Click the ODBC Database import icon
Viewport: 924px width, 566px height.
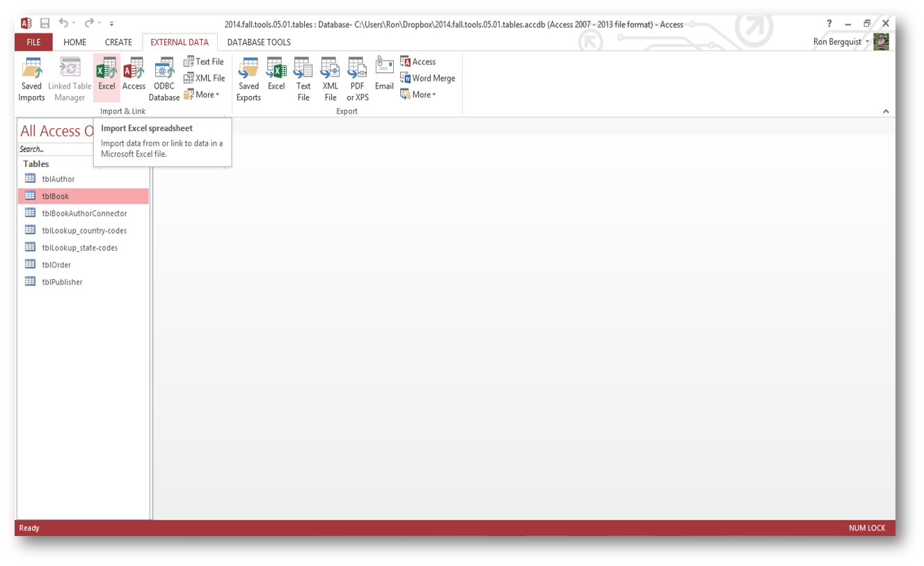point(164,78)
